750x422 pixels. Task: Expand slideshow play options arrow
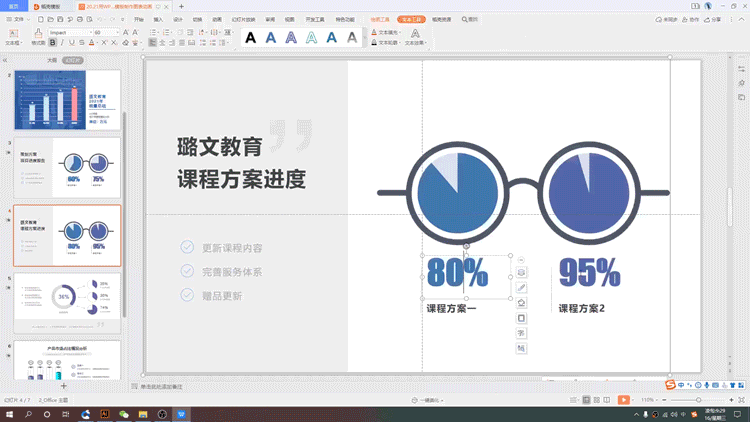click(633, 400)
